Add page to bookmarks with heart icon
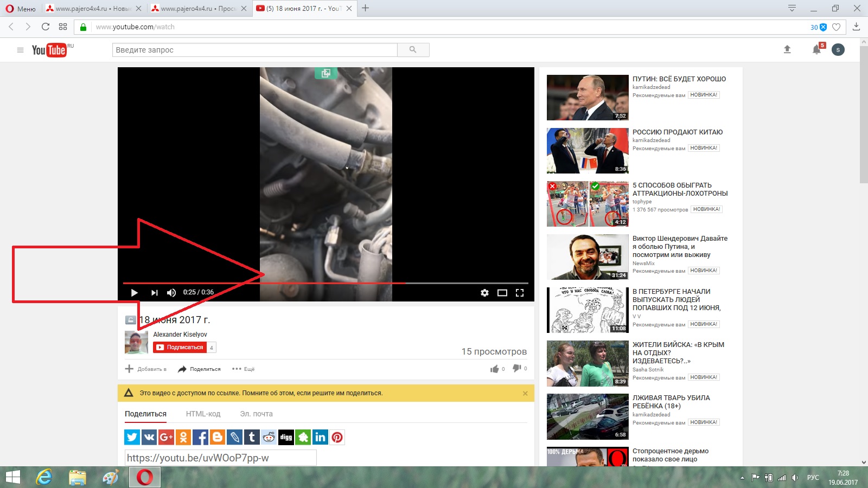 [x=837, y=27]
